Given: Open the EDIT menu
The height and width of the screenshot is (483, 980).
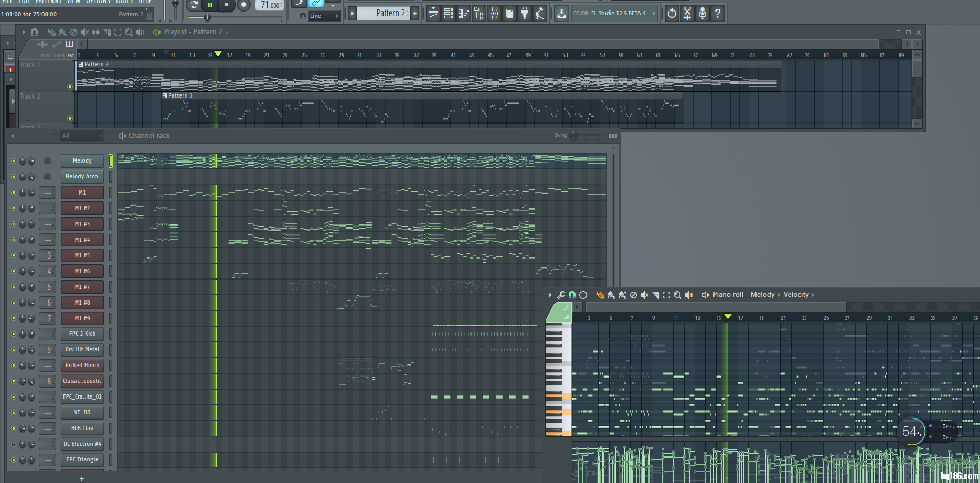Looking at the screenshot, I should (25, 2).
